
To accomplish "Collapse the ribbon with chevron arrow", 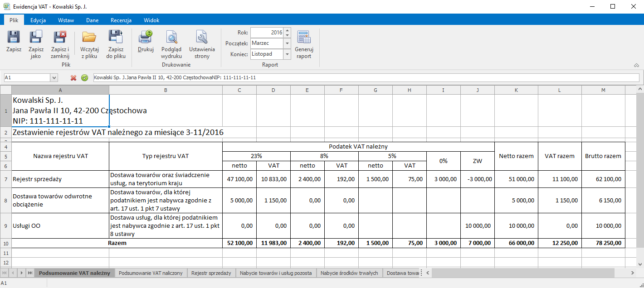I will point(636,65).
